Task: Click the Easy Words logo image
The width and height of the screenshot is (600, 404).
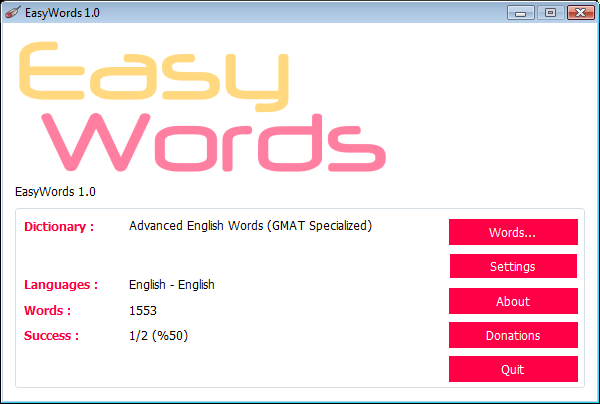Action: tap(202, 106)
